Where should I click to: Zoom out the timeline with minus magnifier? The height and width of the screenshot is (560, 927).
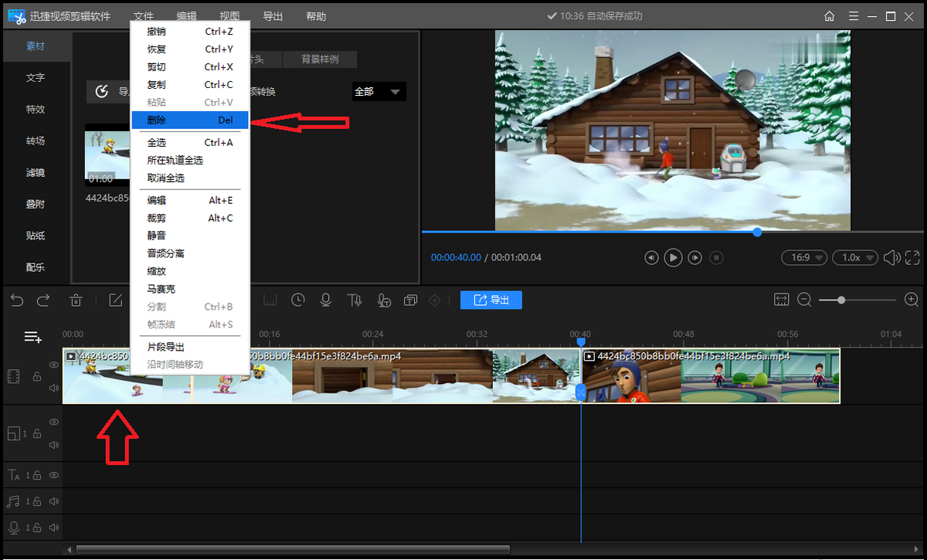pos(804,300)
